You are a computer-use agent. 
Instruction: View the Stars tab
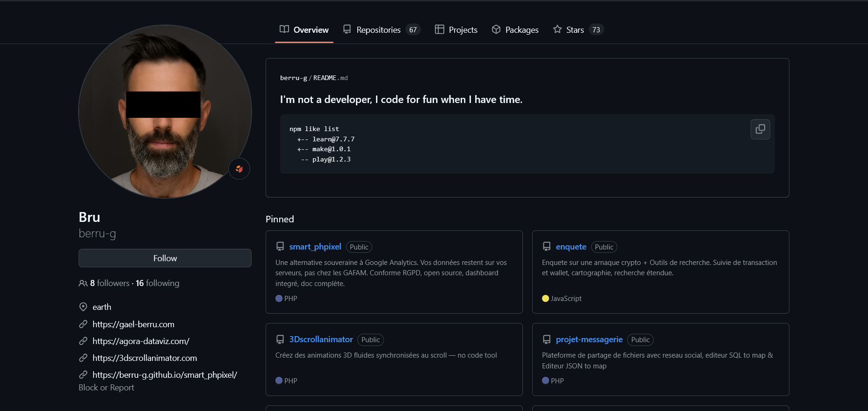point(578,29)
